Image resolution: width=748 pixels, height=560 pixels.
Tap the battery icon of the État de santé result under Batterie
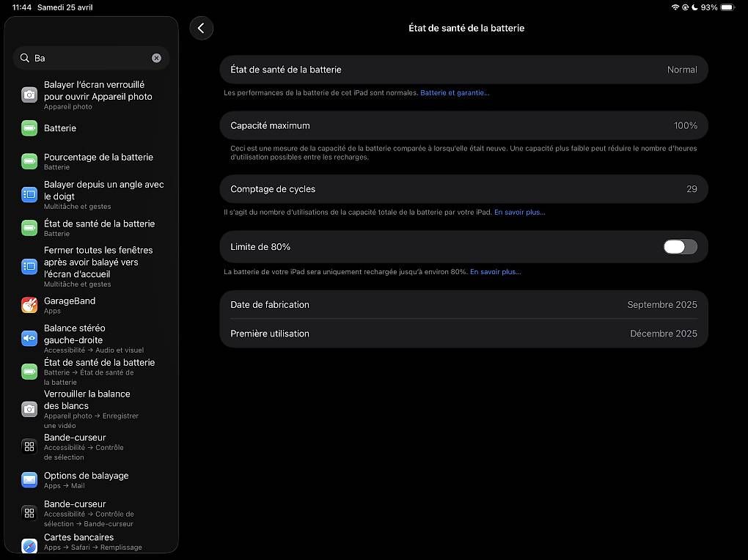pyautogui.click(x=29, y=228)
